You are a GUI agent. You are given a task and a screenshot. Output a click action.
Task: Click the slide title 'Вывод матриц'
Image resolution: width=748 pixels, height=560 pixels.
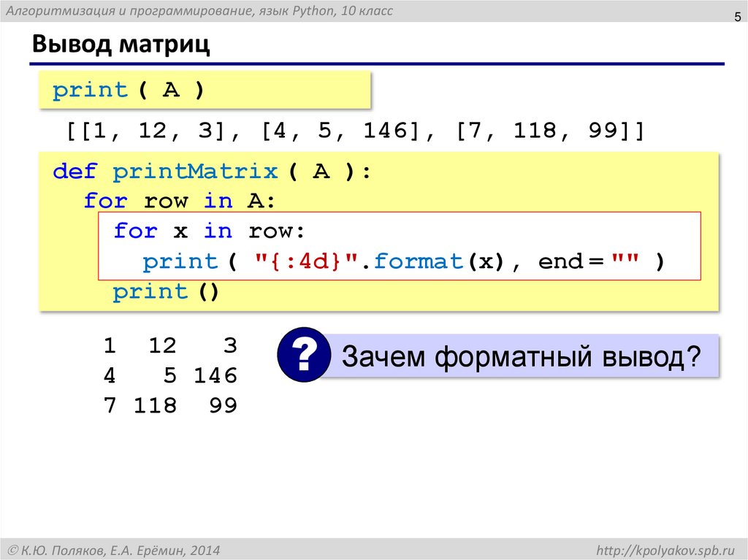point(121,44)
